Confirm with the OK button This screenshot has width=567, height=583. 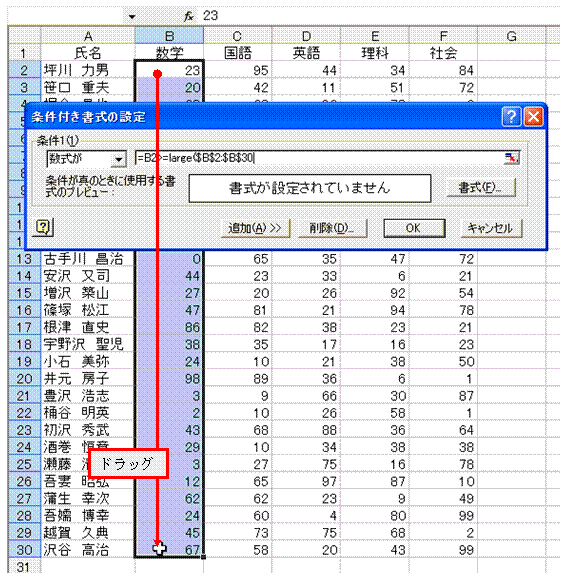414,228
